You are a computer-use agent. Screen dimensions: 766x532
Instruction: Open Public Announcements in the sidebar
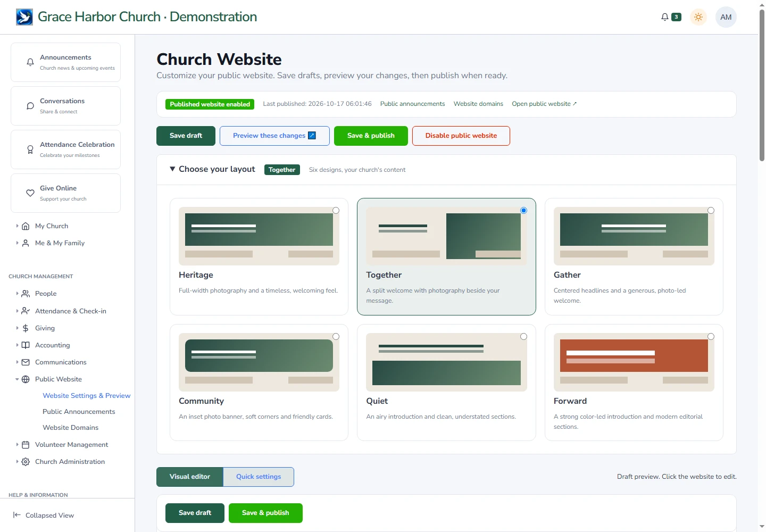tap(79, 412)
